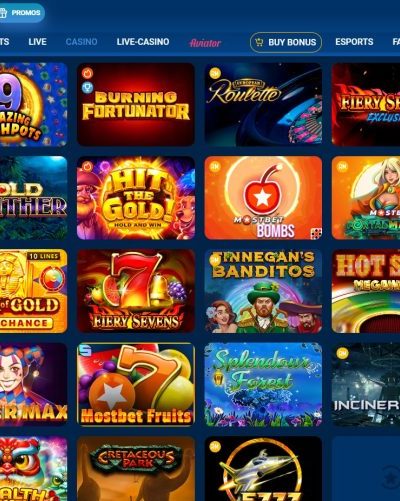Click the yellow badge on Incinerator tile
This screenshot has height=501, width=400.
(342, 353)
